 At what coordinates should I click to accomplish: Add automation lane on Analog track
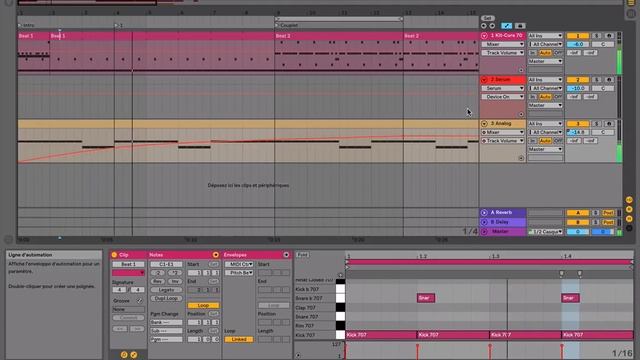(x=521, y=158)
